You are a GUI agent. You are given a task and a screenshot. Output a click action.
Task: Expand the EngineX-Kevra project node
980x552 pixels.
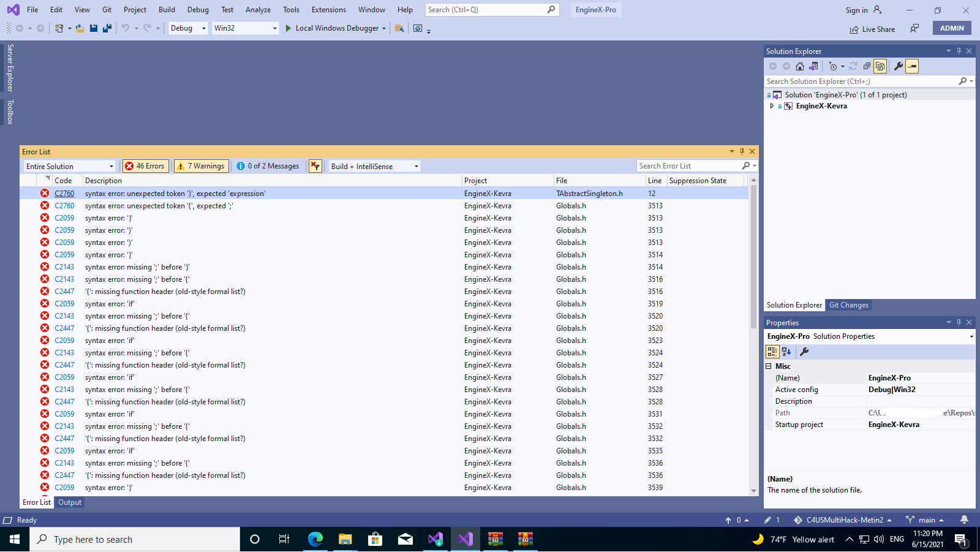(x=772, y=106)
